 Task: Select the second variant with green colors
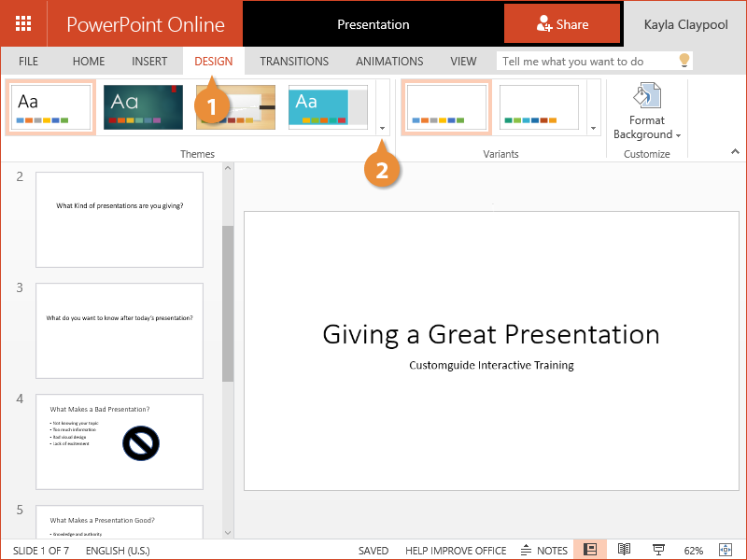(540, 107)
